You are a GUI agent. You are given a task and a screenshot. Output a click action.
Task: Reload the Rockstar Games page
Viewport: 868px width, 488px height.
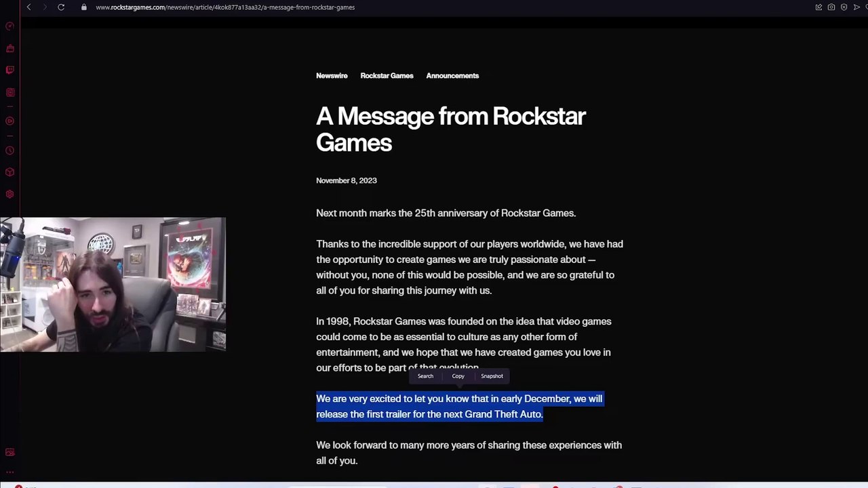[61, 7]
